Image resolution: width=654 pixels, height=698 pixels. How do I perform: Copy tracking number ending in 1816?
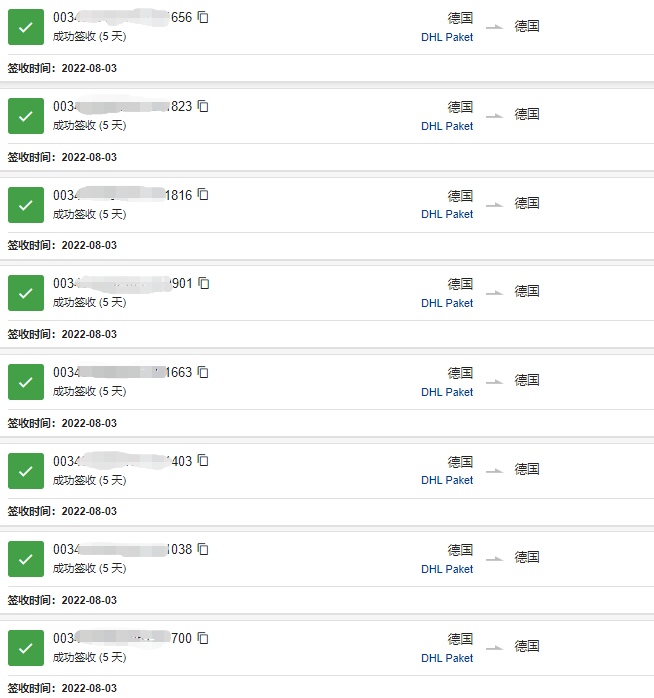(x=203, y=195)
